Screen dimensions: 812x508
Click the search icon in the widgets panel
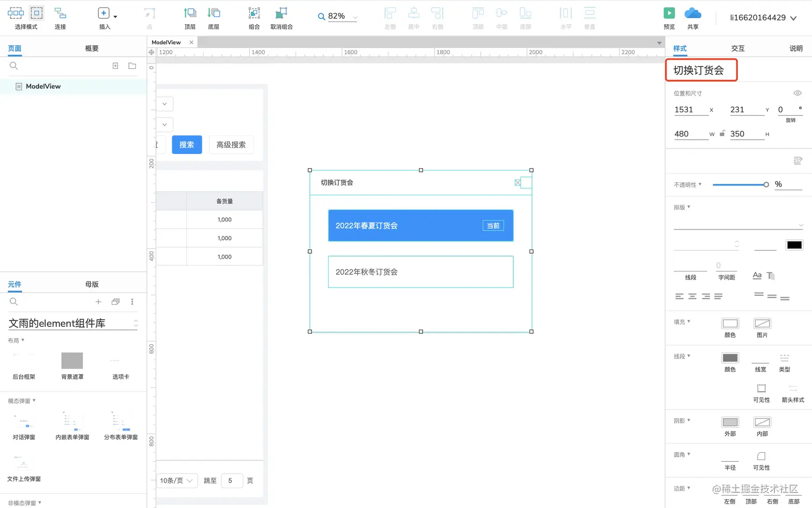(14, 302)
